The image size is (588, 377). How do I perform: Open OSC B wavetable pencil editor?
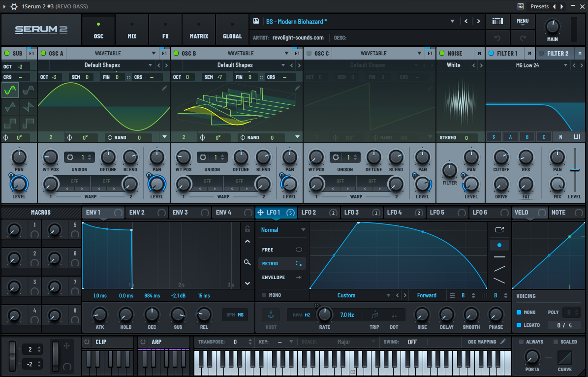[x=297, y=88]
